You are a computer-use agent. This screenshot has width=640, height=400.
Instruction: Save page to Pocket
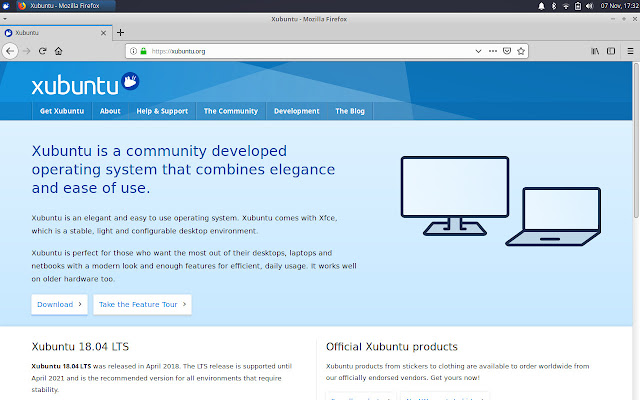point(507,51)
